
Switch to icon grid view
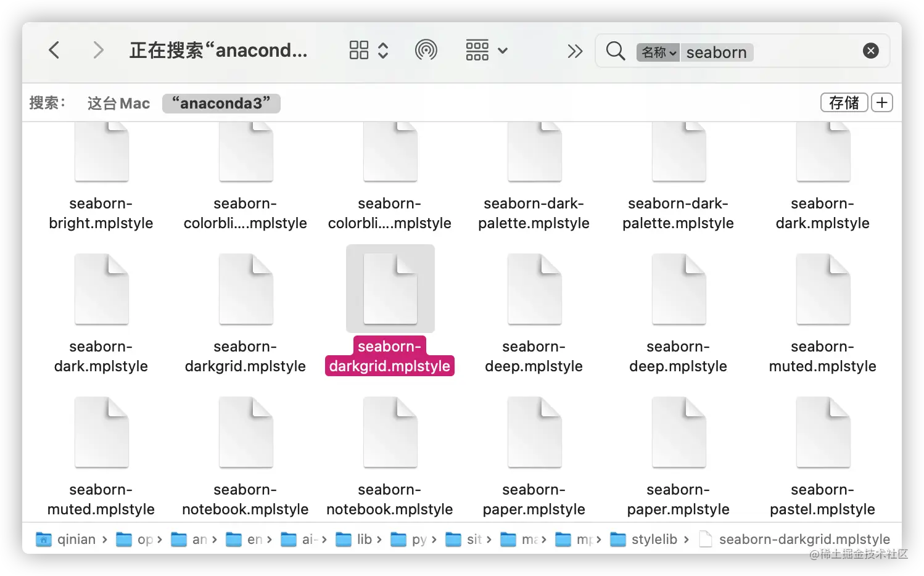[359, 50]
